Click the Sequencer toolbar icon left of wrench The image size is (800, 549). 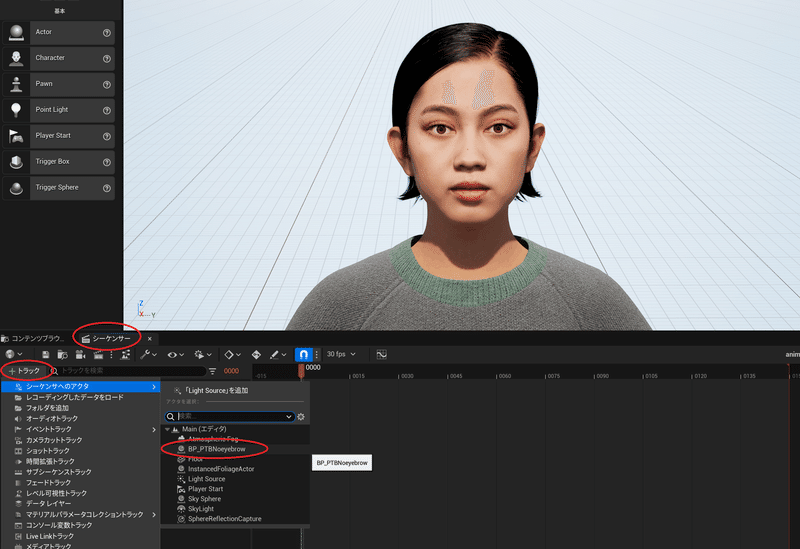126,354
